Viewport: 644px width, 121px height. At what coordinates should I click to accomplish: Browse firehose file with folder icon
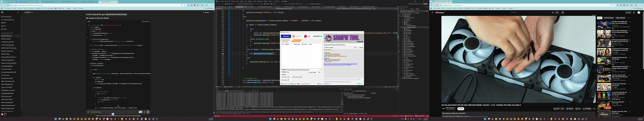click(x=321, y=70)
